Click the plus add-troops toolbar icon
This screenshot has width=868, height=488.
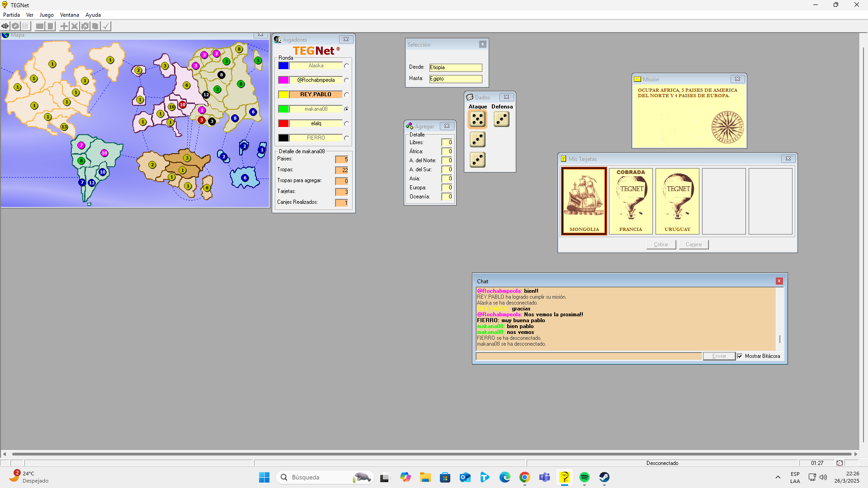tap(64, 26)
